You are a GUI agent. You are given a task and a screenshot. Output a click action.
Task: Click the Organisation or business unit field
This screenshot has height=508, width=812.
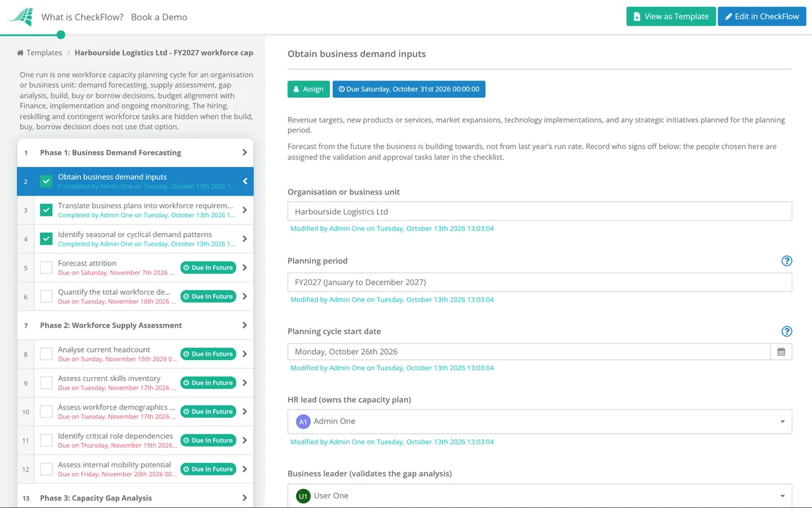point(540,211)
